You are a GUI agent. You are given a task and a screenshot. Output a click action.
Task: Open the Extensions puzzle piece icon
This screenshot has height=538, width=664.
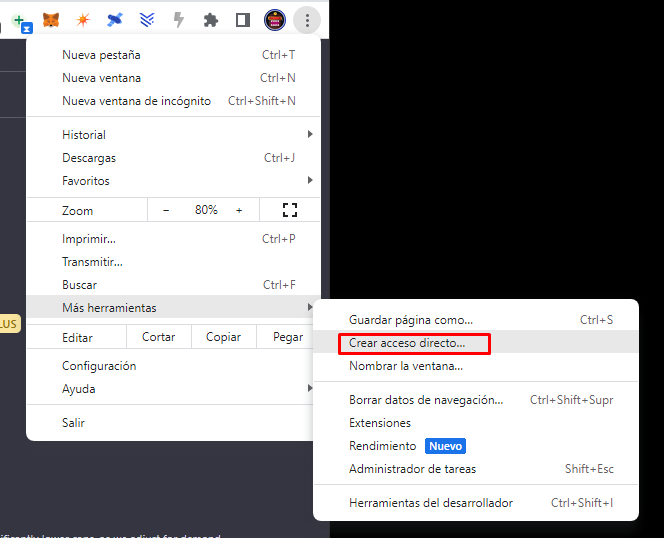[x=210, y=20]
